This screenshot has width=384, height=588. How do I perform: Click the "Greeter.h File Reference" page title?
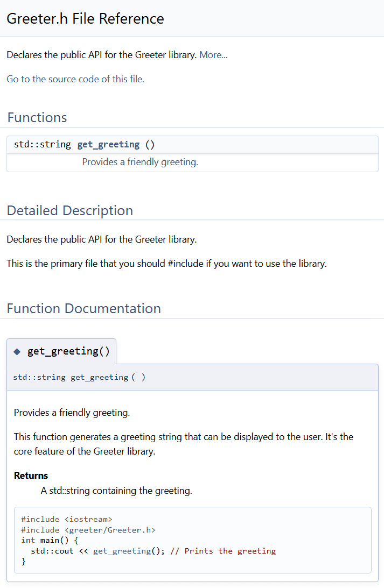pyautogui.click(x=85, y=18)
